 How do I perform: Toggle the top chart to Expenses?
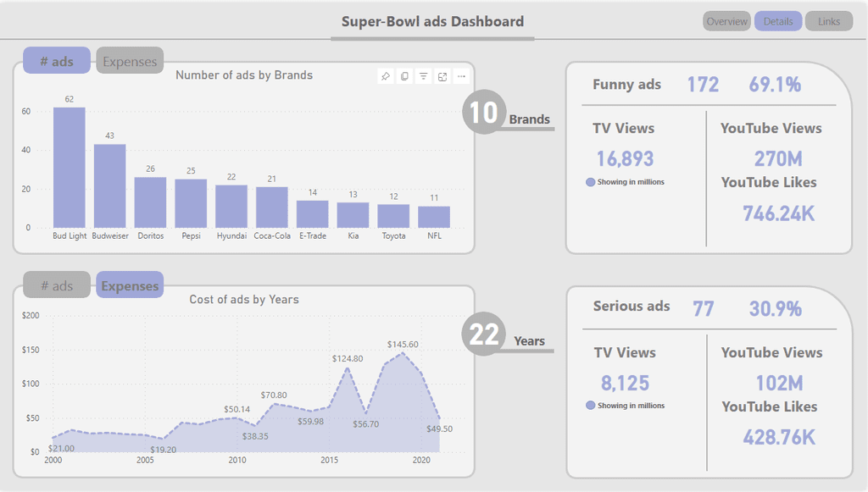coord(130,61)
